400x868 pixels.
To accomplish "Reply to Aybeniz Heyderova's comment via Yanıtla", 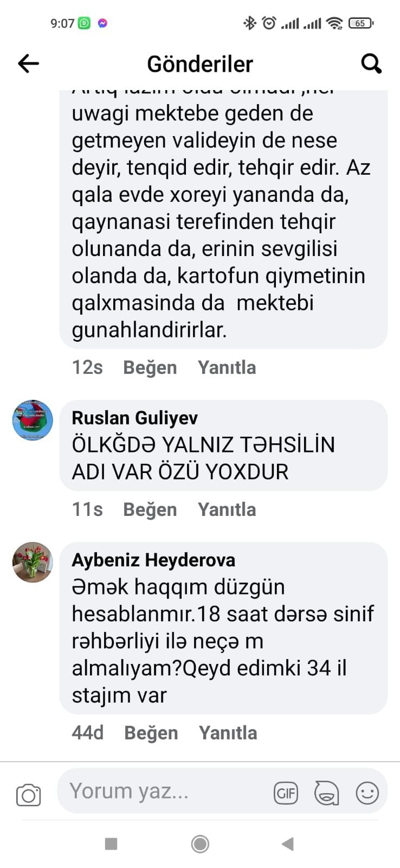I will [x=228, y=733].
